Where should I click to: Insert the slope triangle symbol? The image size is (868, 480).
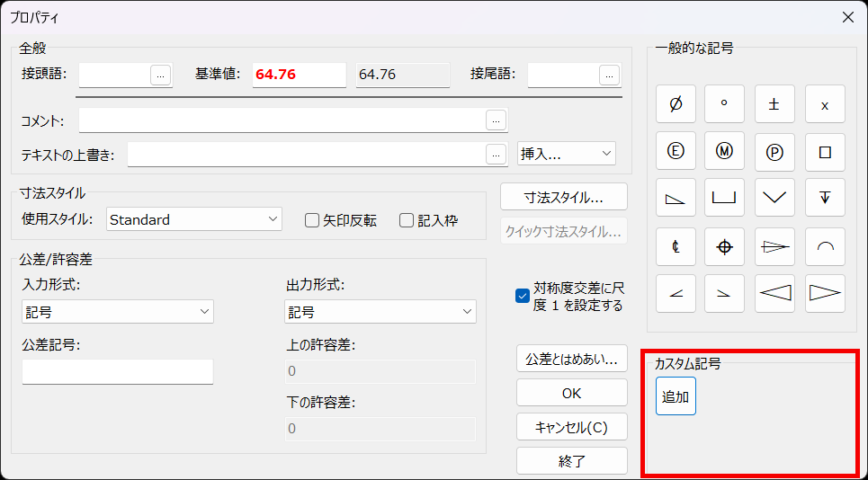(x=676, y=198)
